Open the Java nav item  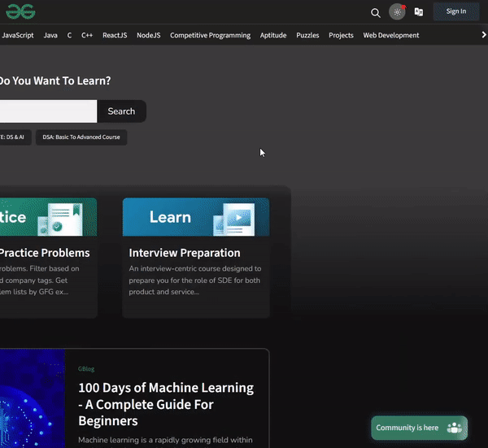coord(50,35)
